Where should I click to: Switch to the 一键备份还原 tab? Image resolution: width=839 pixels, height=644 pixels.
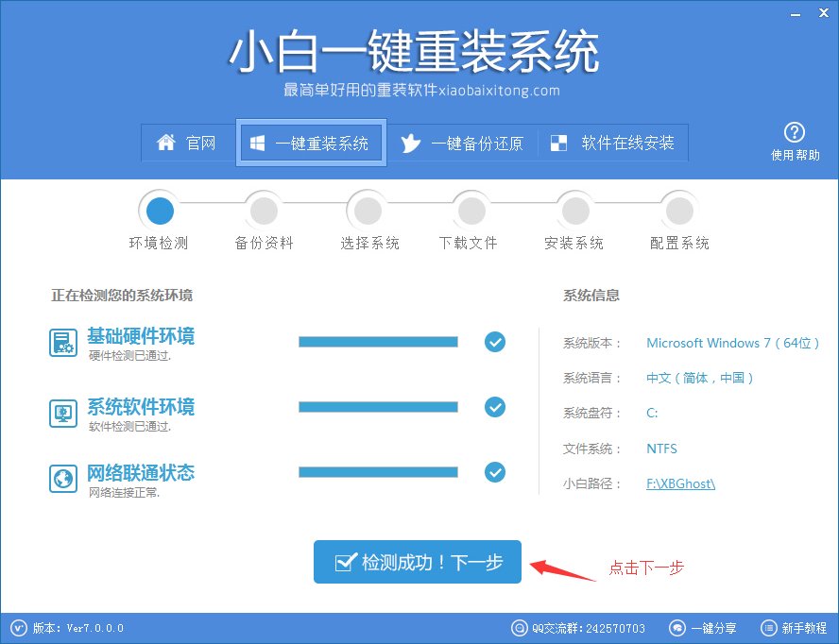coord(463,143)
